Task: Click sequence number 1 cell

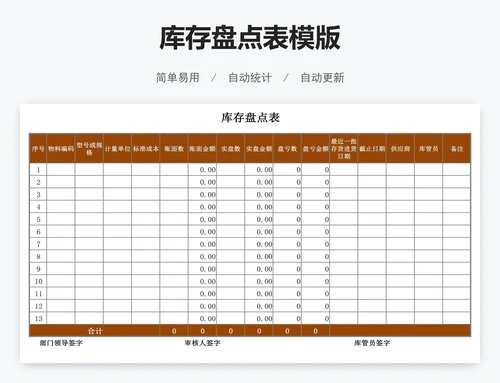Action: 38,170
